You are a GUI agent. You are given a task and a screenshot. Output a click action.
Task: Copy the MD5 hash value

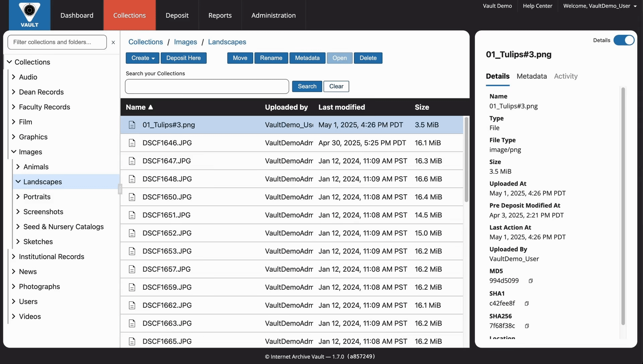tap(530, 281)
